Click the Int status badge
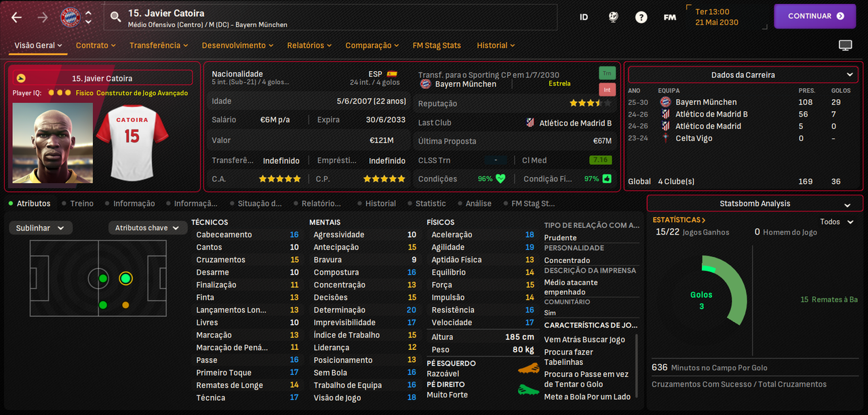Screen dimensions: 868x415 [x=607, y=90]
